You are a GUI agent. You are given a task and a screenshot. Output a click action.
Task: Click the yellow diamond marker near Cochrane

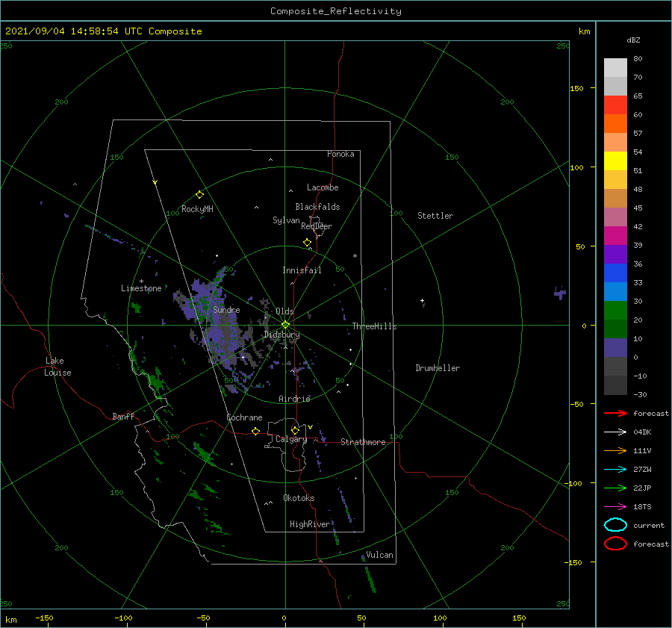(x=255, y=431)
